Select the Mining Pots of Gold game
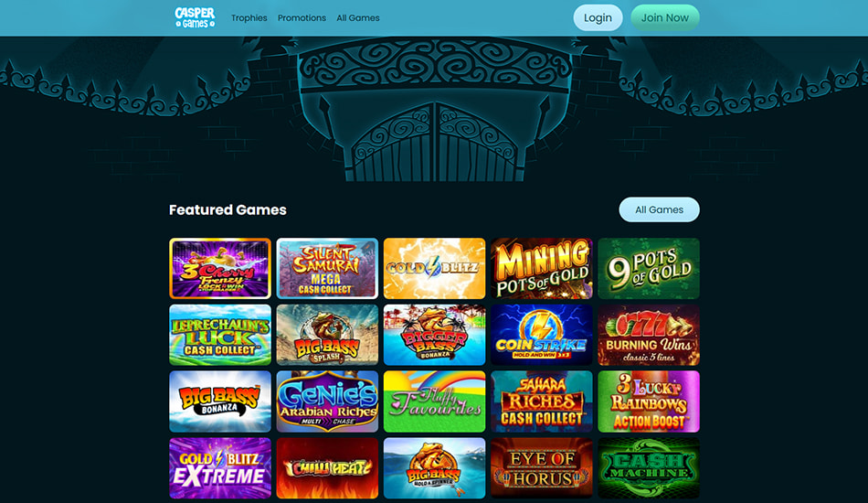This screenshot has width=868, height=503. pos(542,269)
